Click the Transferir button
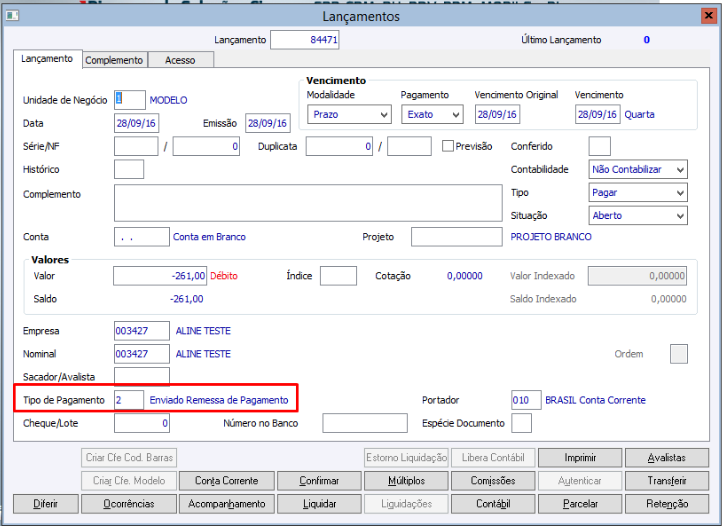The height and width of the screenshot is (527, 724). (x=667, y=481)
